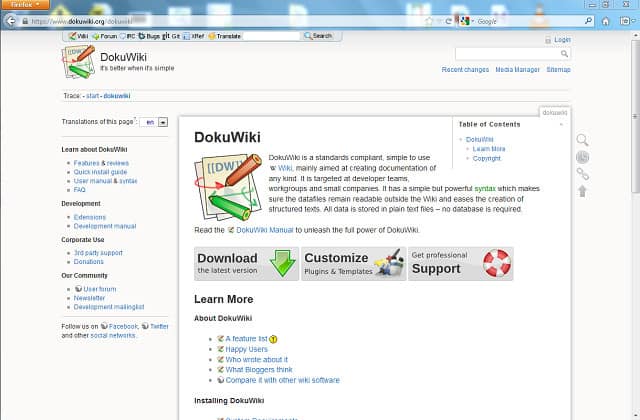Open the FAQ sidebar link
Viewport: 640px width, 420px height.
[80, 190]
